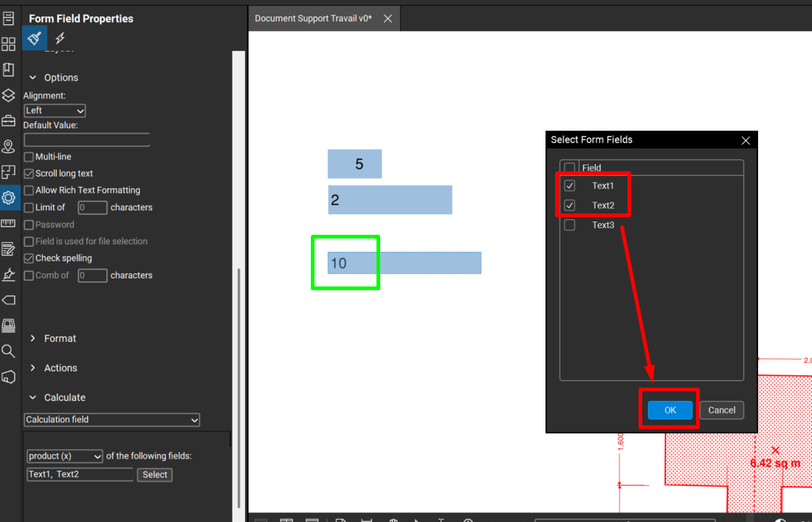Open the Alignment dropdown set to Left
The height and width of the screenshot is (522, 812).
(x=55, y=111)
